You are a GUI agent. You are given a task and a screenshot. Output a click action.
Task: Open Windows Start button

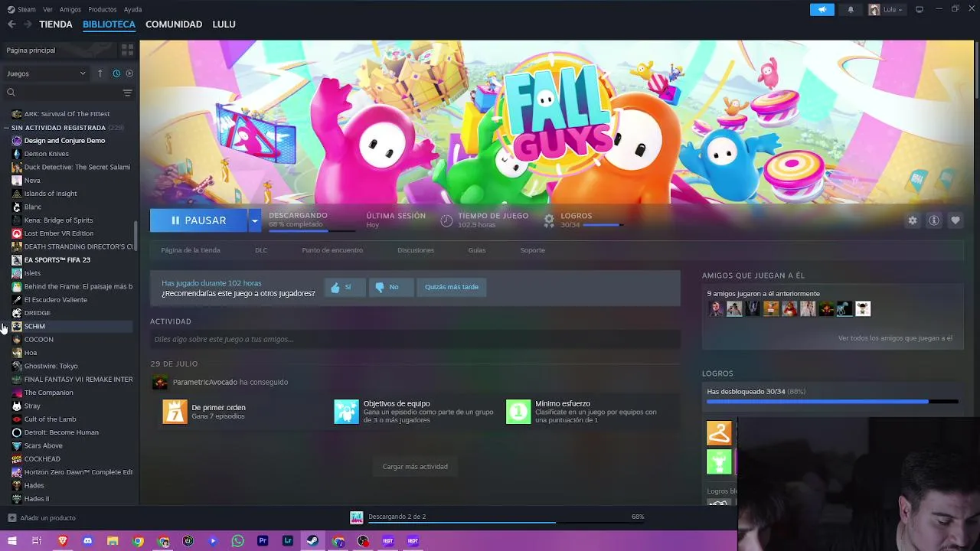[x=11, y=541]
